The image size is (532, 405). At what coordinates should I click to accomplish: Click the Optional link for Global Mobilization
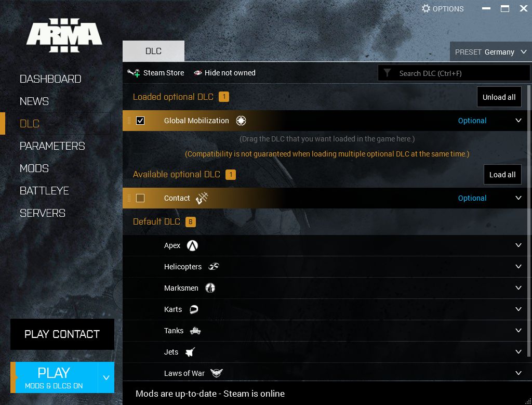(x=472, y=121)
